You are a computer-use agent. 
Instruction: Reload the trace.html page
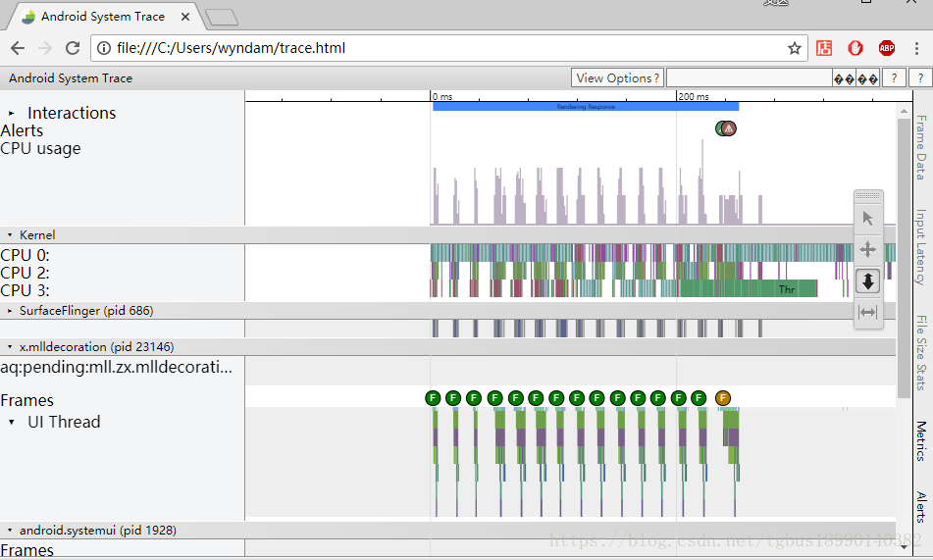[73, 48]
